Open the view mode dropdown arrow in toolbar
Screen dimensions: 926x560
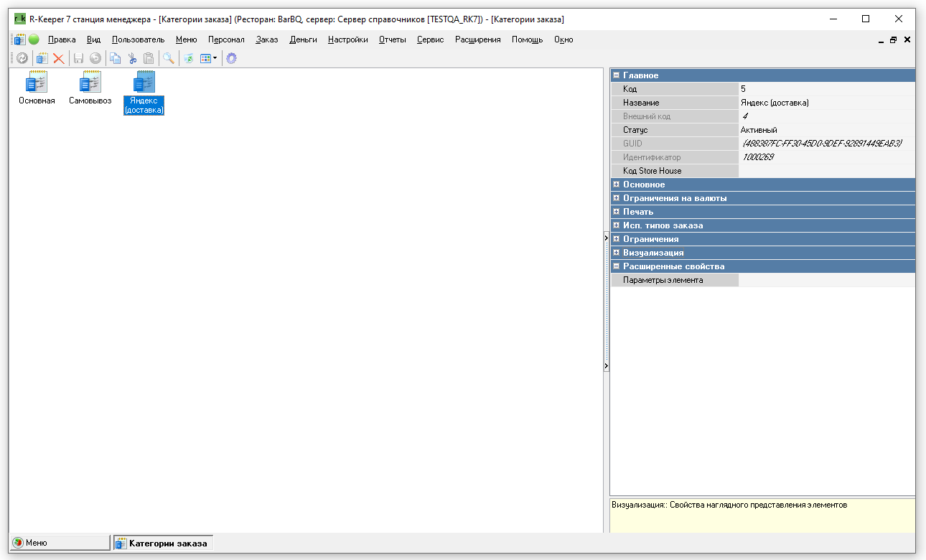(x=215, y=58)
